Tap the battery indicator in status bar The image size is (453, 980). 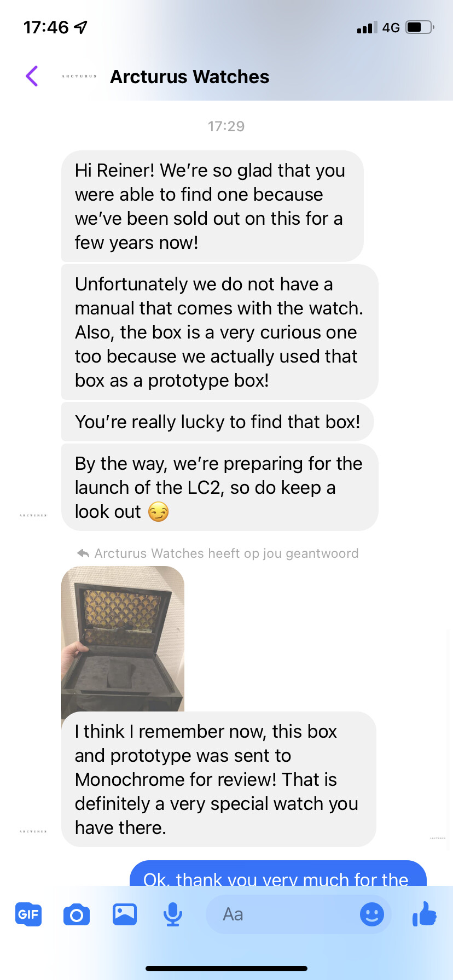[x=420, y=27]
